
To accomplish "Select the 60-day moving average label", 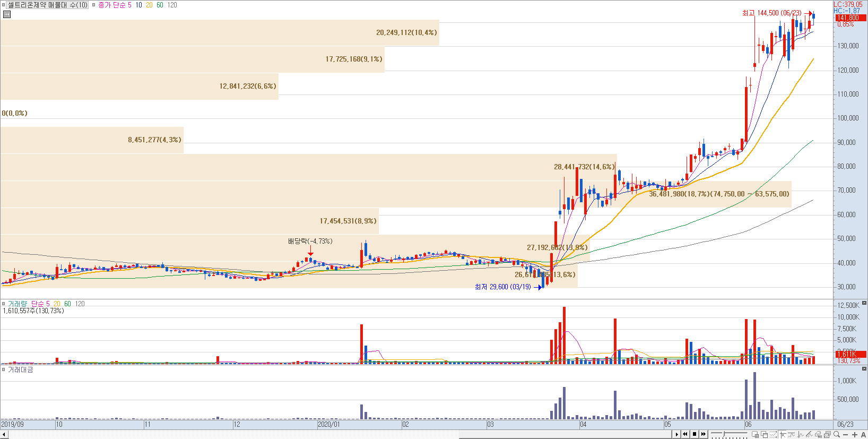I will click(x=160, y=5).
